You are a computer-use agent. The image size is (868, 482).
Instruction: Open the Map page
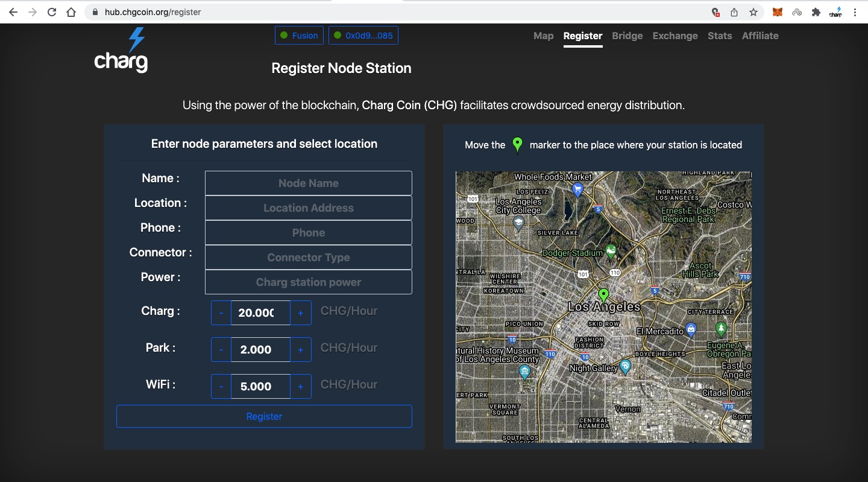click(543, 36)
